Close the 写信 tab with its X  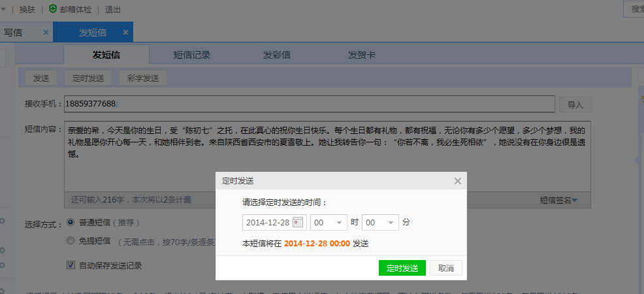[x=46, y=33]
